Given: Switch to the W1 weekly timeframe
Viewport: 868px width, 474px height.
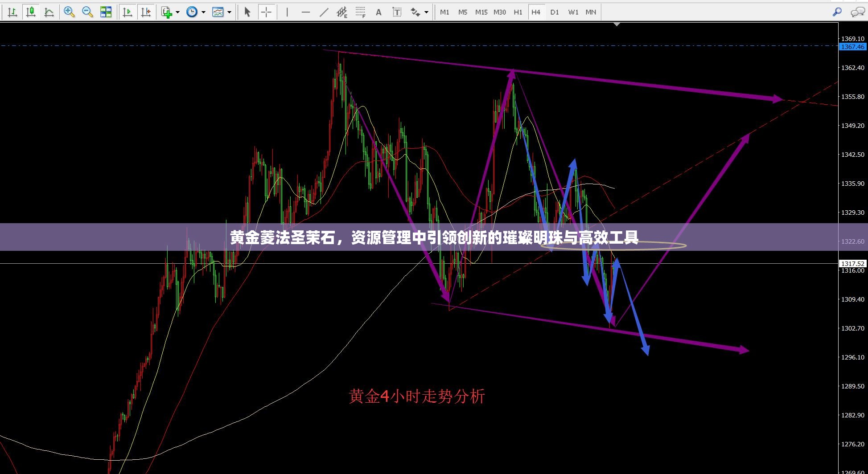Looking at the screenshot, I should tap(573, 12).
